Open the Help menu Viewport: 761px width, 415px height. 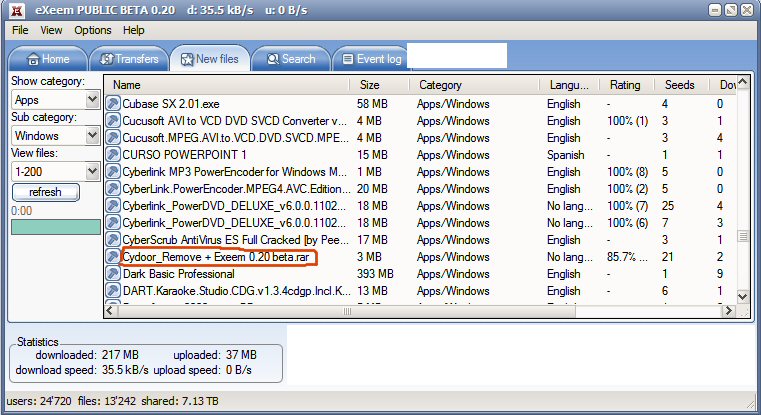point(133,30)
